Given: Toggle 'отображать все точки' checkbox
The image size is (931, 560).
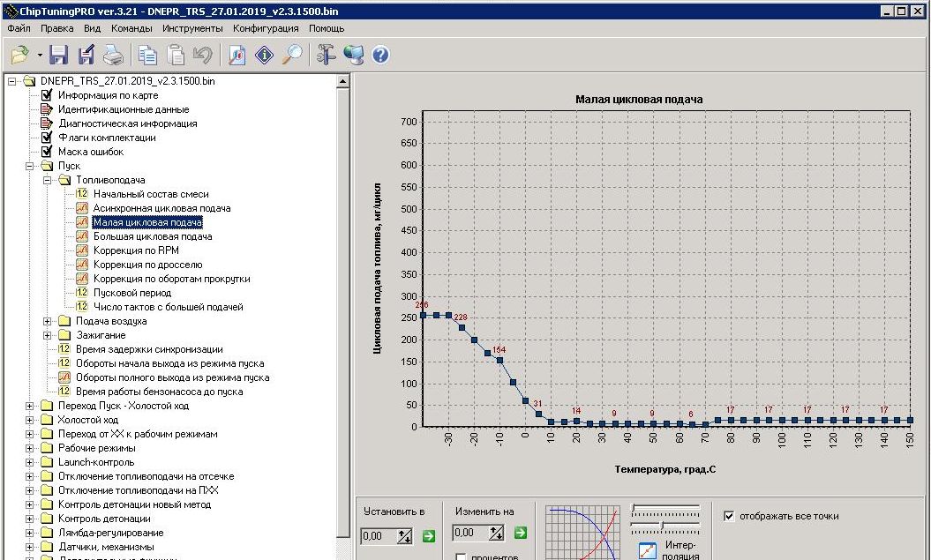Looking at the screenshot, I should (729, 516).
